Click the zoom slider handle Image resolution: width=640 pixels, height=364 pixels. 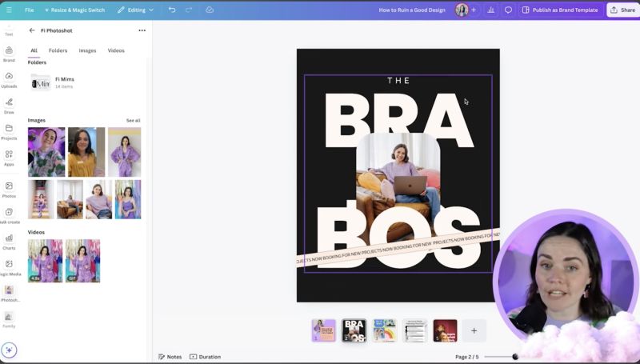(x=515, y=357)
